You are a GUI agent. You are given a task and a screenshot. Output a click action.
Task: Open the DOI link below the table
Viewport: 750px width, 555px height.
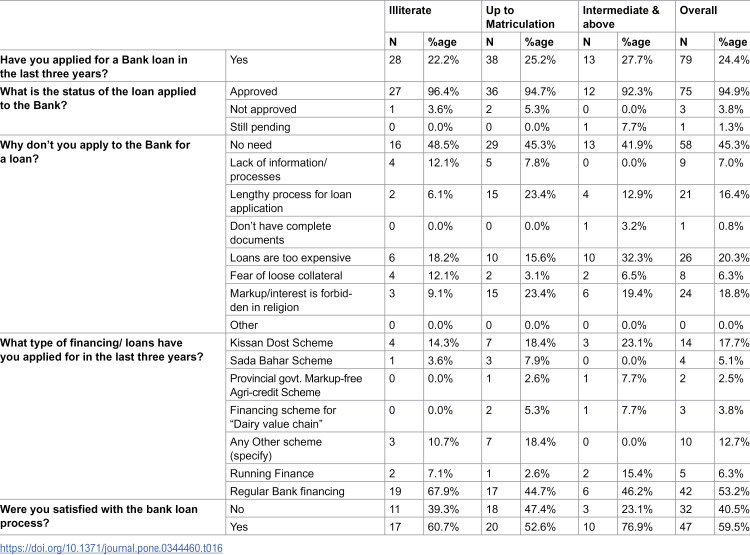(x=111, y=548)
